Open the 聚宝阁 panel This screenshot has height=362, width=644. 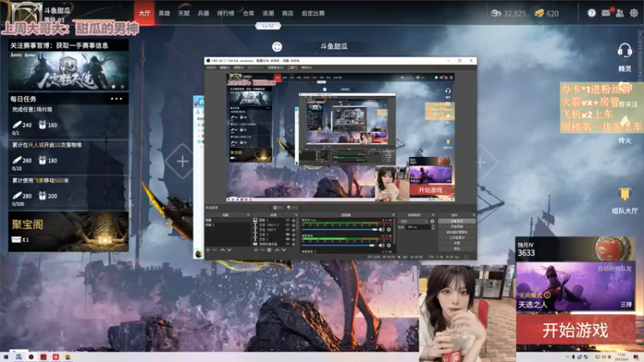click(68, 232)
